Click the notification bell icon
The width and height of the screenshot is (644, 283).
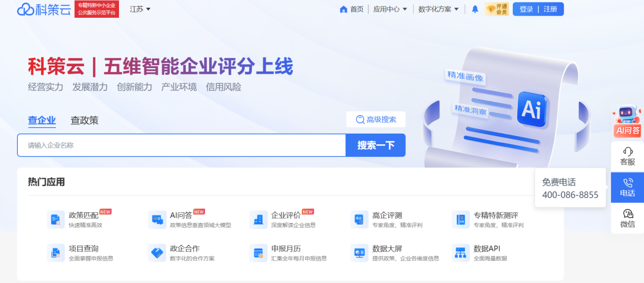(475, 9)
